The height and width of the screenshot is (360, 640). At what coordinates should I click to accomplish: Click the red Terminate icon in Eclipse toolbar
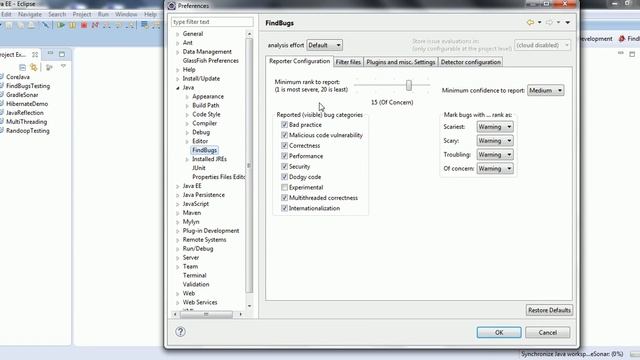(x=84, y=25)
